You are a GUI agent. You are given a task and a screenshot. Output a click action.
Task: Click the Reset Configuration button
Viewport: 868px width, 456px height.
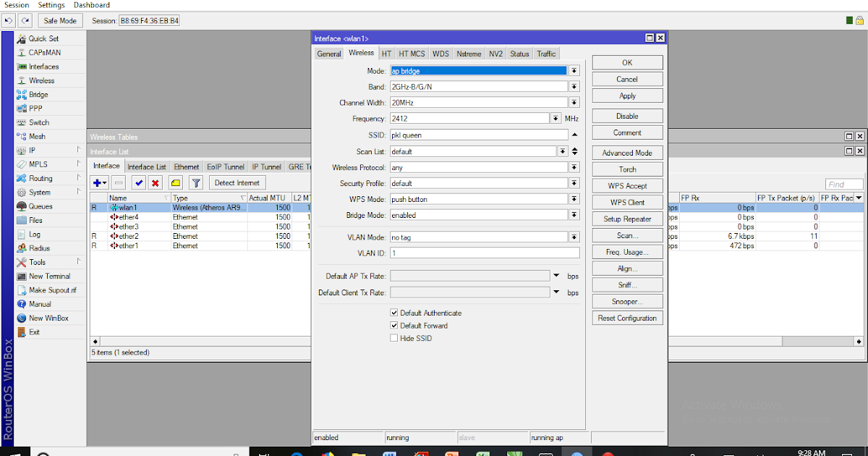point(627,318)
